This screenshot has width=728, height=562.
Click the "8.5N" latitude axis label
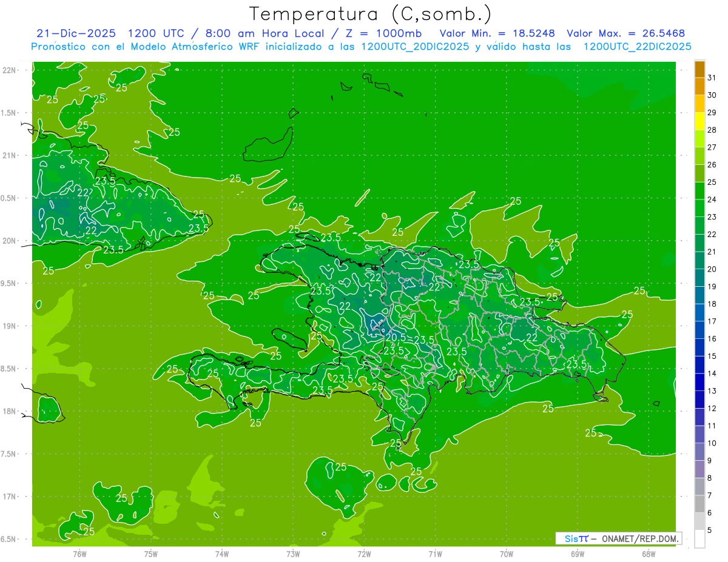point(9,369)
